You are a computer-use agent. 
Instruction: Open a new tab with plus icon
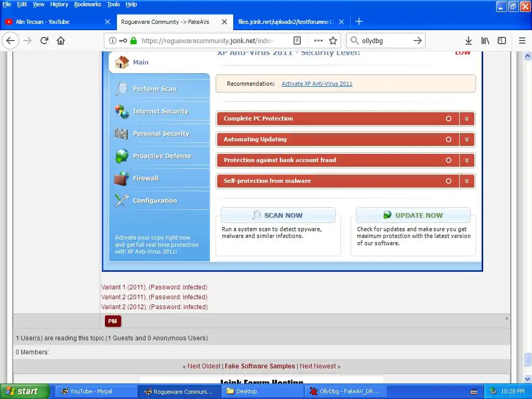point(359,22)
